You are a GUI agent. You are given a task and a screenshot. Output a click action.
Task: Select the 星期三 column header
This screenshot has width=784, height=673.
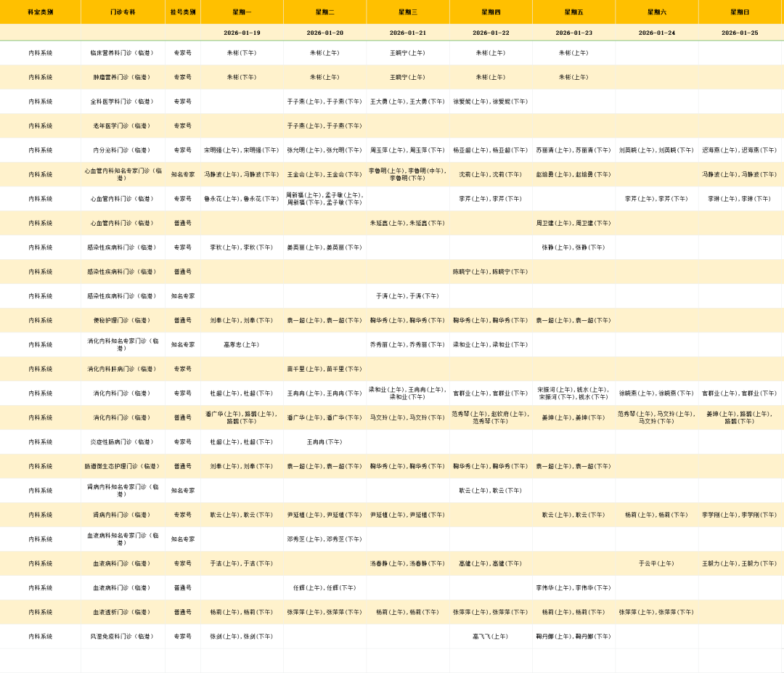tap(407, 12)
